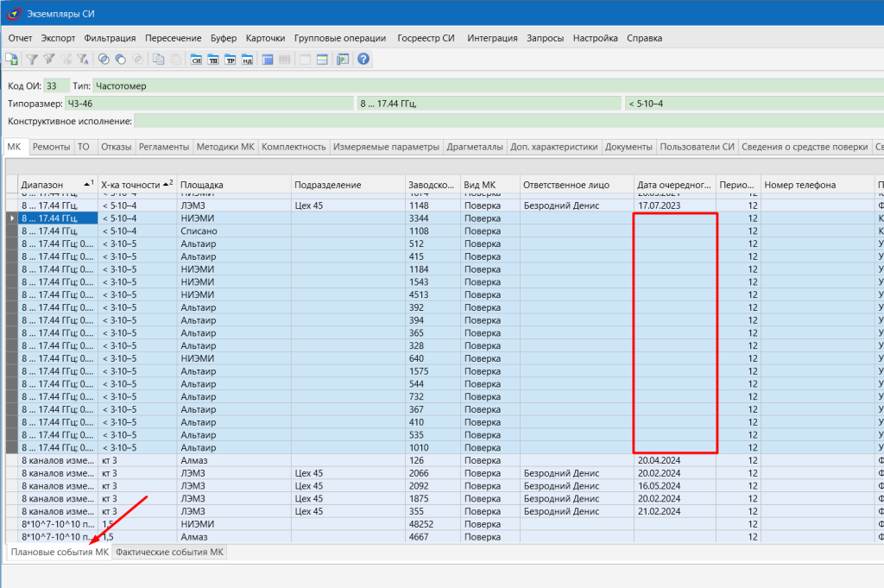Click the table with green arrow icon
Screen dimensions: 884x588
point(343,60)
